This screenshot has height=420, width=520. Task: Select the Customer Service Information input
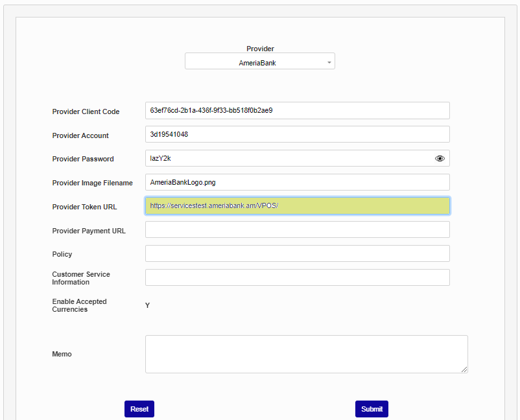297,277
